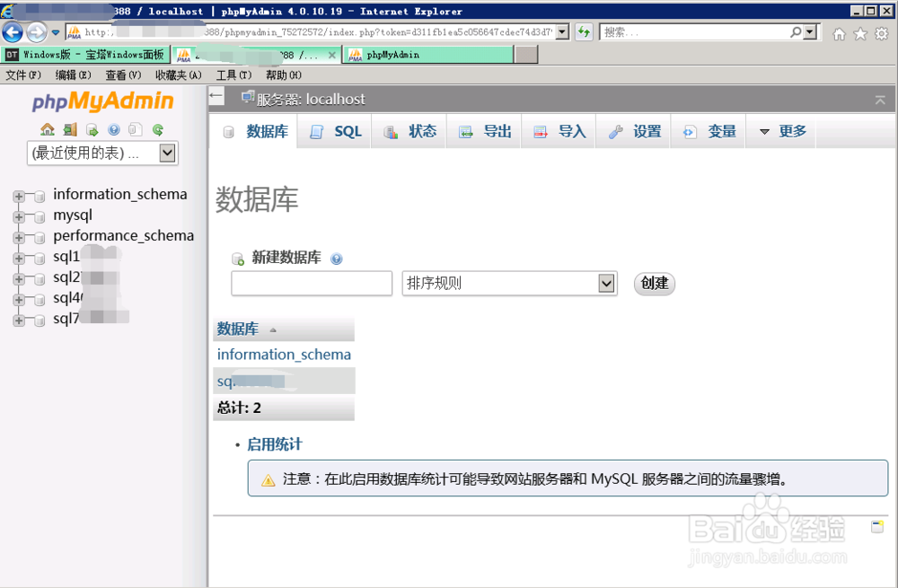Open information_schema link in database list

point(284,355)
